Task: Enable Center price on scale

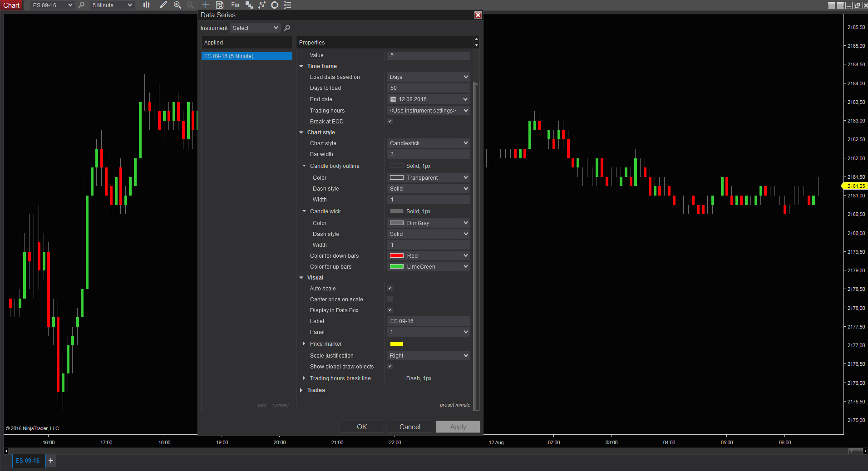Action: [x=390, y=299]
